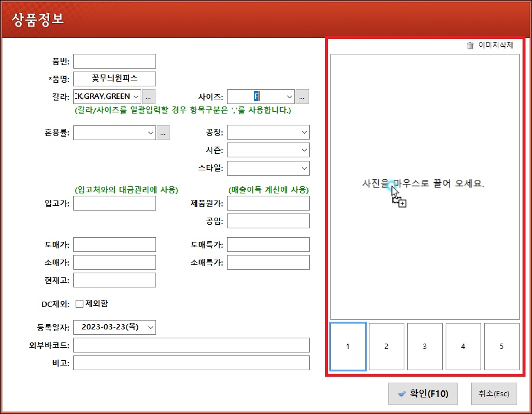
Task: Open the 스타일 dropdown
Action: (x=268, y=168)
